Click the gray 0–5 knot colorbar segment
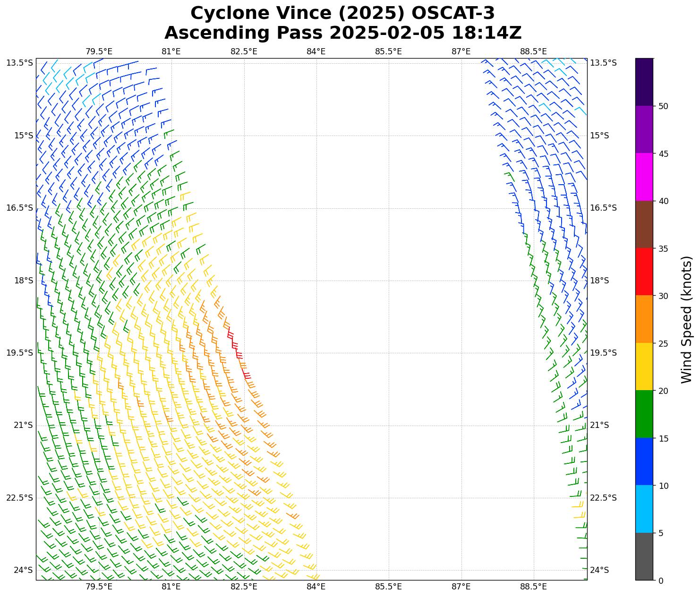This screenshot has height=597, width=700. coord(644,556)
